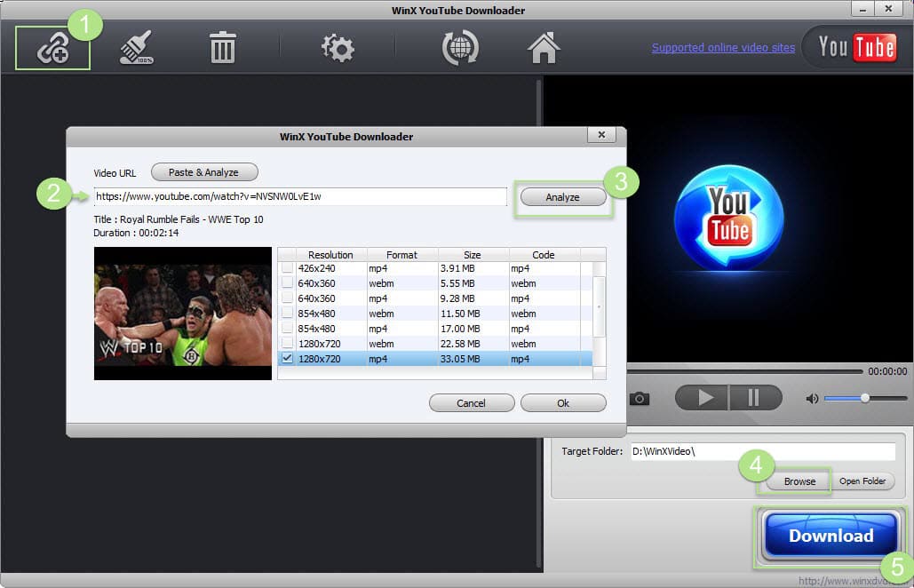This screenshot has height=588, width=914.
Task: Click into the Video URL field
Action: tap(300, 196)
